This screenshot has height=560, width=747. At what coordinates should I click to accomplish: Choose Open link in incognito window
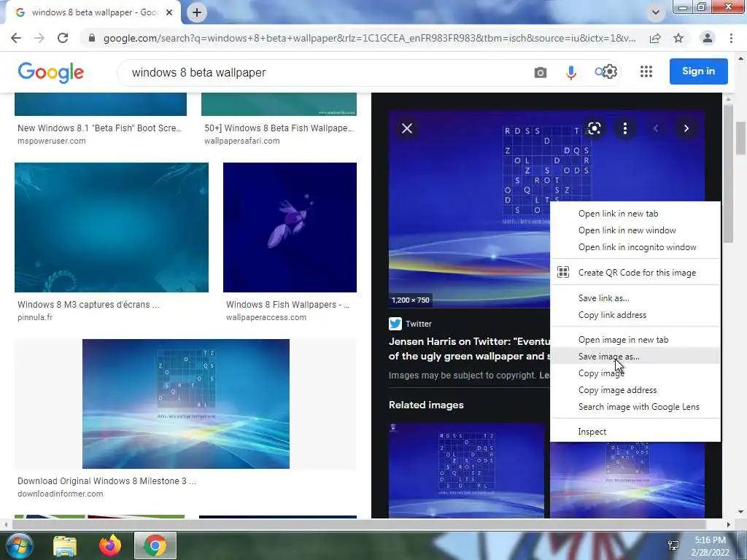click(x=635, y=247)
